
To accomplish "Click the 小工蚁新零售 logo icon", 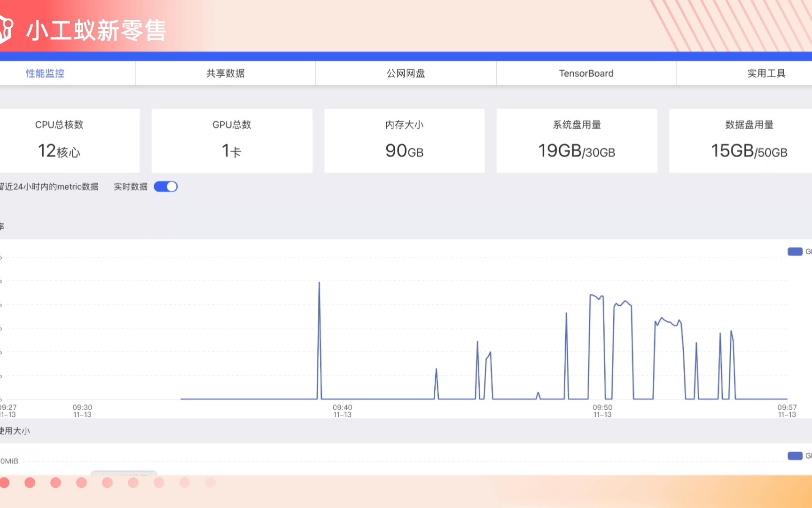I will click(x=6, y=29).
